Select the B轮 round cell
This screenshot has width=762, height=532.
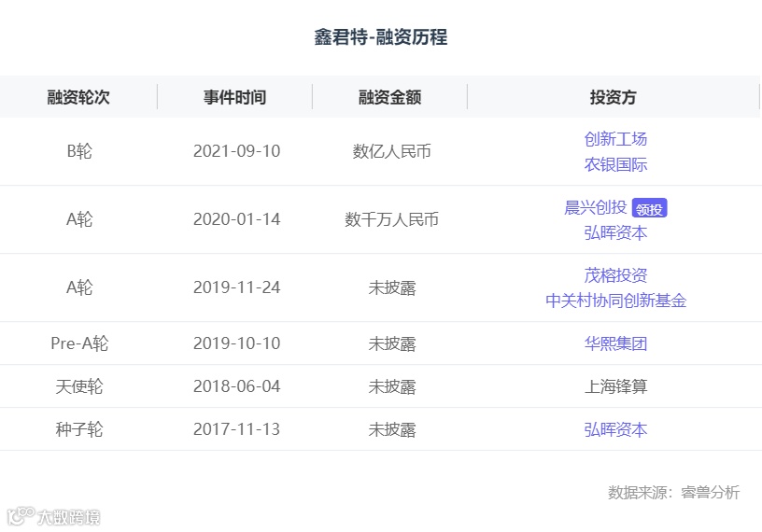pos(79,151)
